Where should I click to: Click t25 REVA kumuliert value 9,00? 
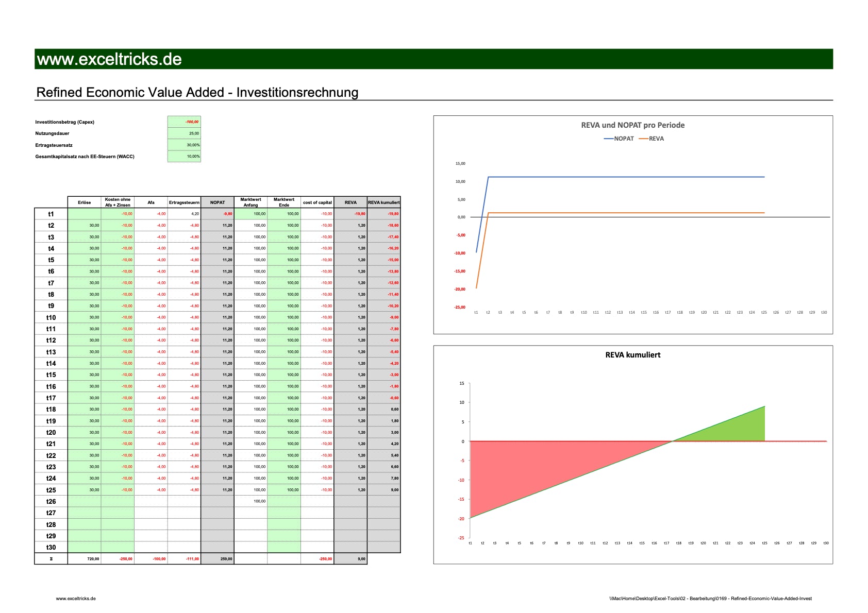(x=384, y=490)
